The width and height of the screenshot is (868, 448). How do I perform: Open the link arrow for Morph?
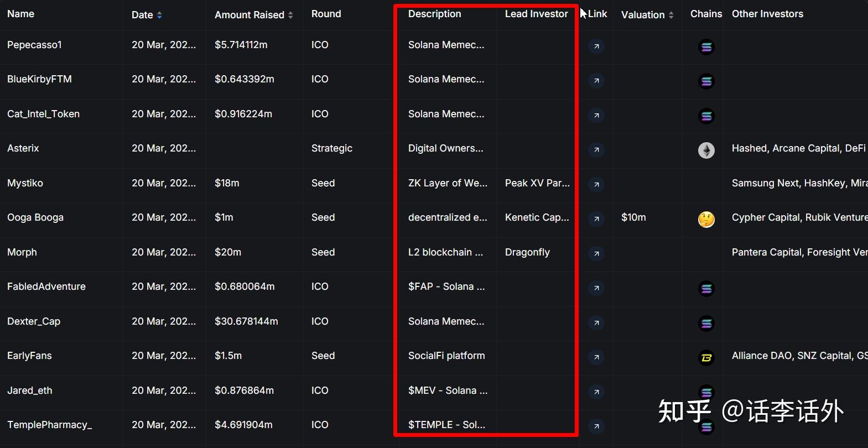596,254
